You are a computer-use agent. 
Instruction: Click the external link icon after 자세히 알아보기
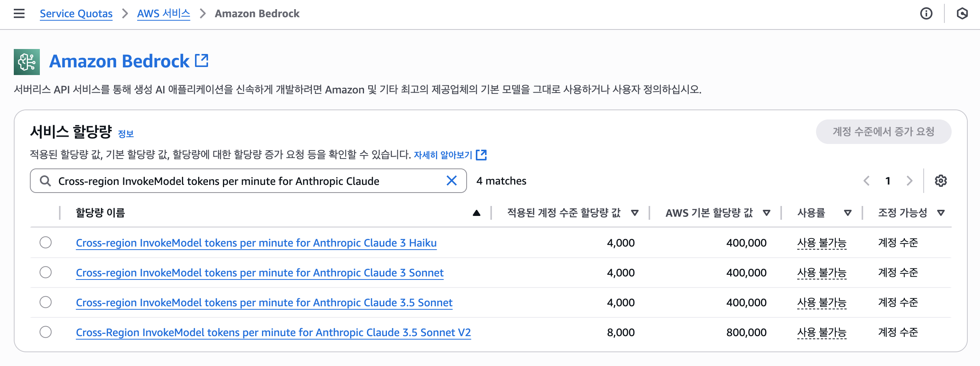pyautogui.click(x=481, y=155)
